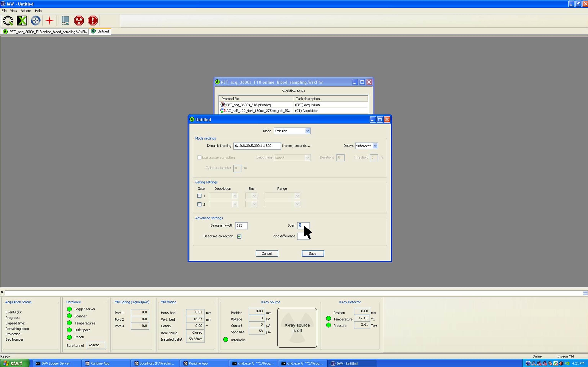Select PET_acq_3600s_F18.pPetAcq protocol row
The image size is (588, 367).
point(248,105)
